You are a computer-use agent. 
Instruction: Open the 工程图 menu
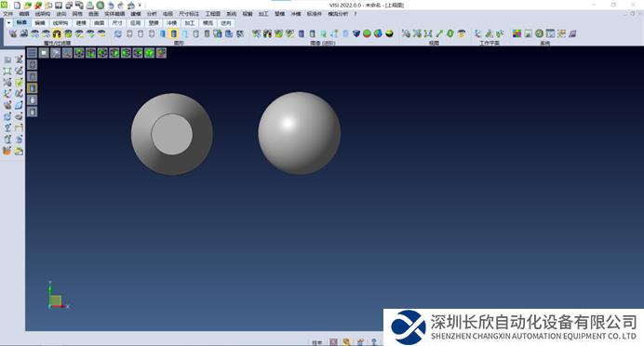[x=213, y=14]
